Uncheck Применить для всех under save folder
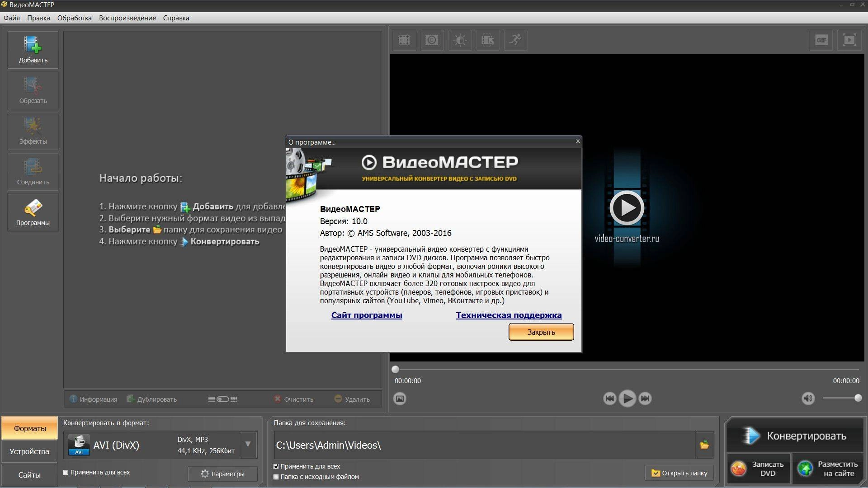868x488 pixels. (x=276, y=466)
